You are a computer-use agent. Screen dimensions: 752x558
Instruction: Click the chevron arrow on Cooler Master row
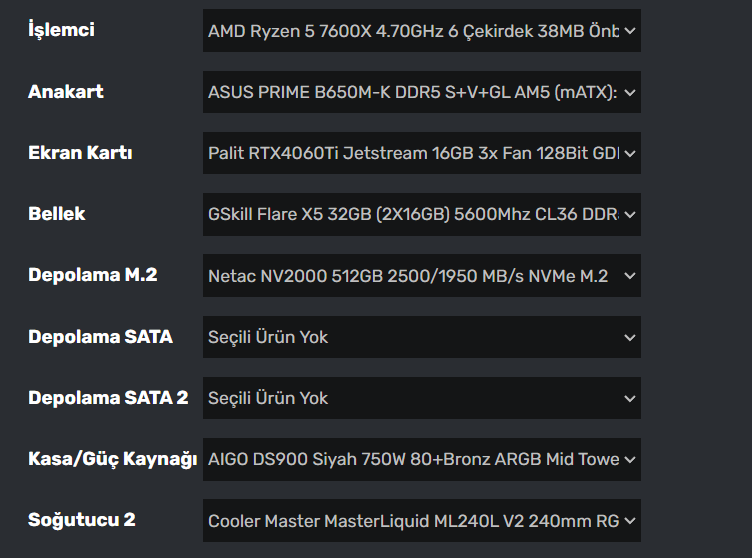point(629,521)
